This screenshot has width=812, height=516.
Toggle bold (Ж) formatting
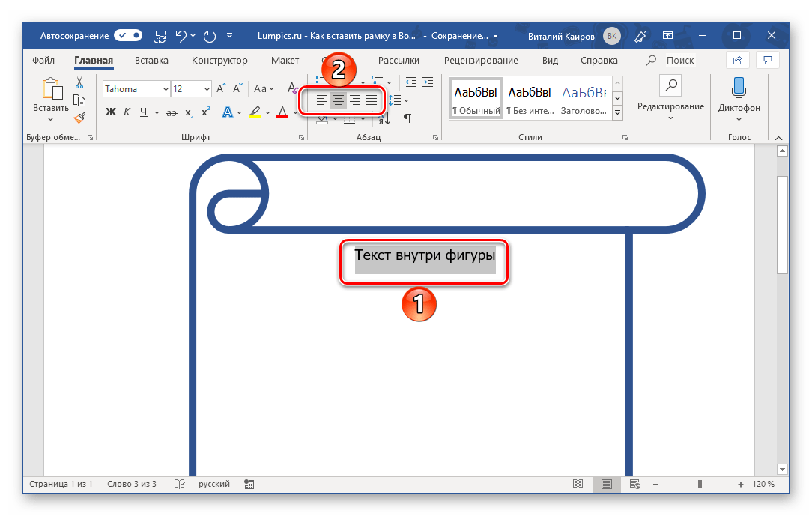tap(110, 112)
